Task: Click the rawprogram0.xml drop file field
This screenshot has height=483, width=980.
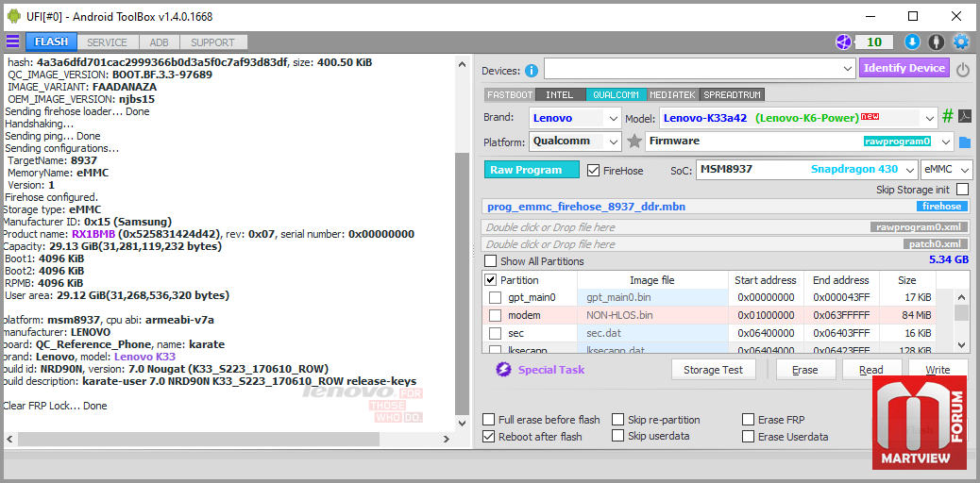Action: [727, 227]
